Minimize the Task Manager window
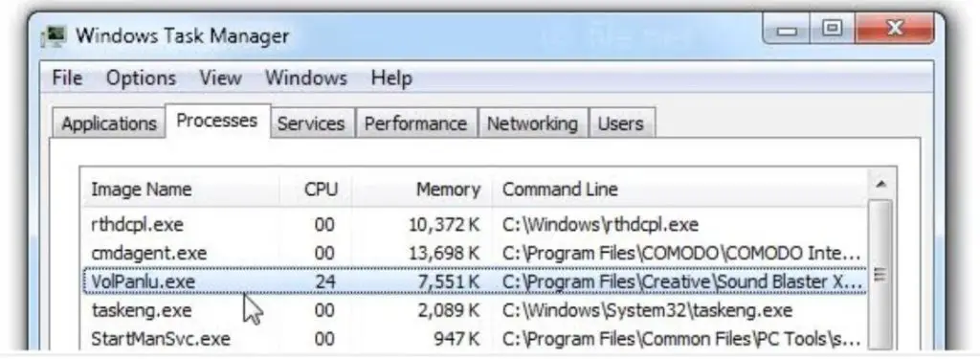Image resolution: width=980 pixels, height=359 pixels. coord(787,30)
